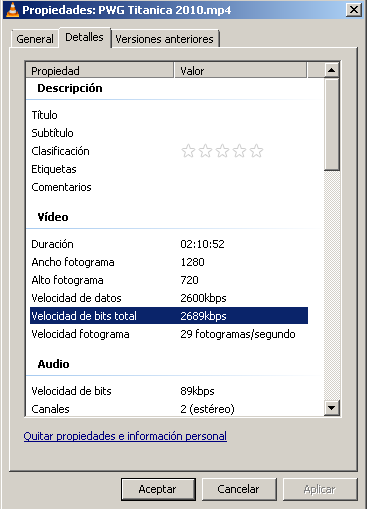Select the Canales row
The height and width of the screenshot is (509, 367).
(169, 409)
